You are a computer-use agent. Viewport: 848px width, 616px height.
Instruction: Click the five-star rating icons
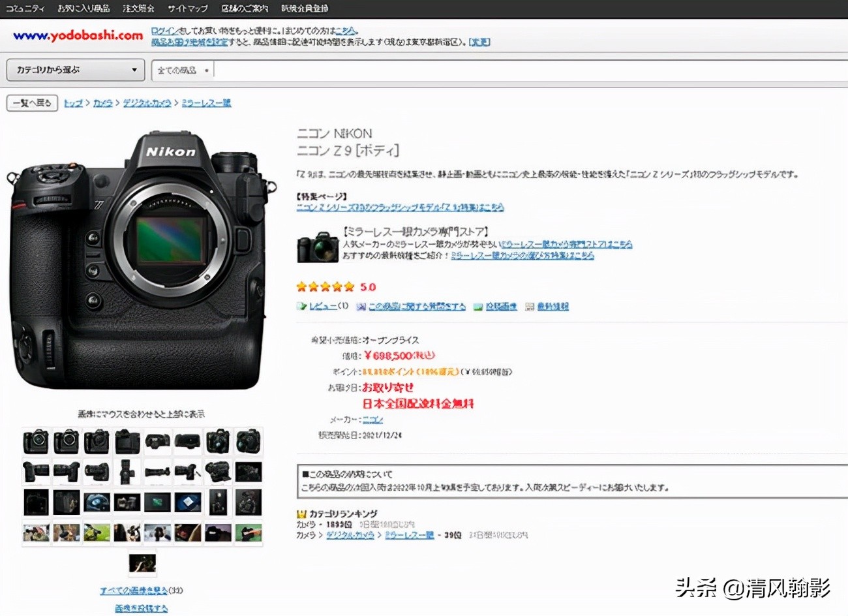coord(325,286)
